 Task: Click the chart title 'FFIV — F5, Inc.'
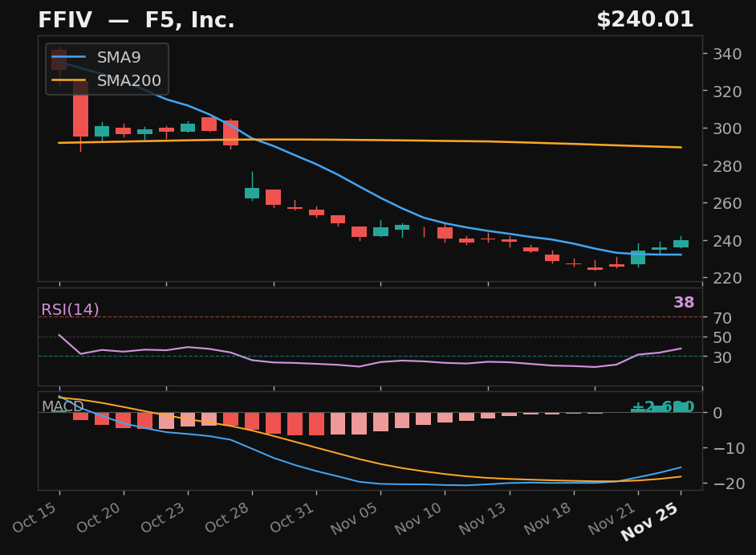(136, 20)
